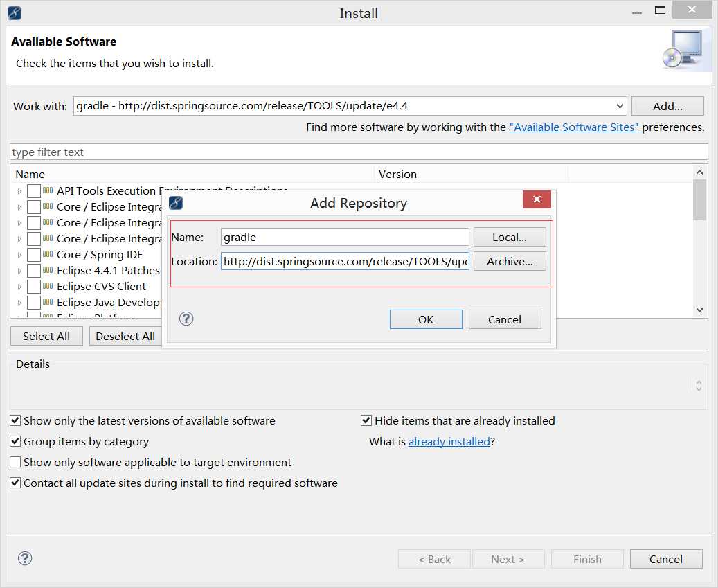The height and width of the screenshot is (588, 718).
Task: Check the Eclipse CVS Client checkbox
Action: pyautogui.click(x=34, y=287)
